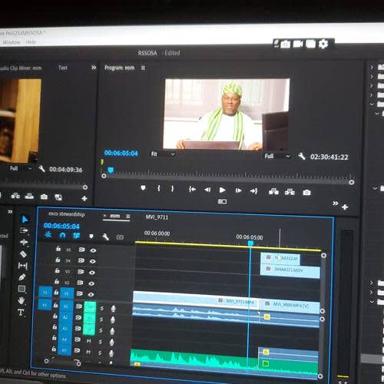Toggle V1 track output eye

91,294
